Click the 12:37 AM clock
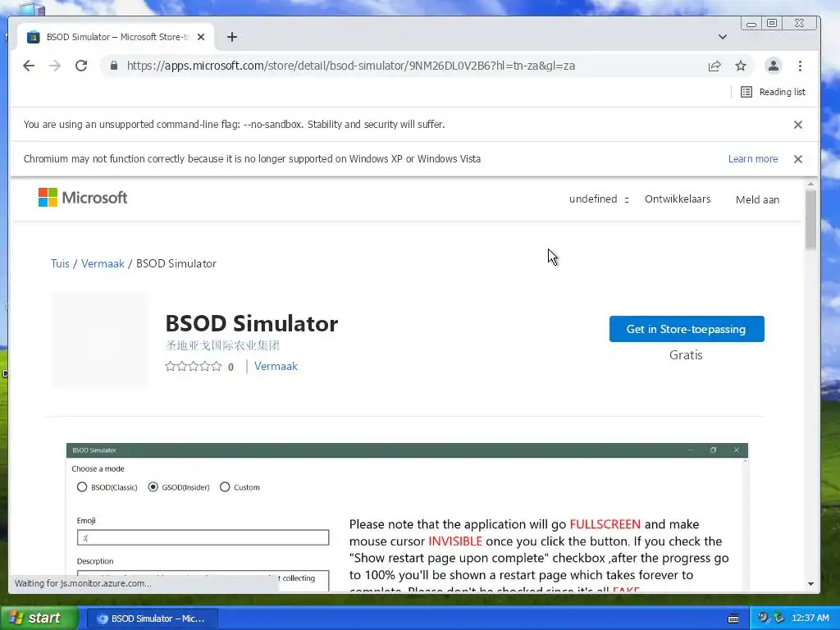 tap(810, 619)
